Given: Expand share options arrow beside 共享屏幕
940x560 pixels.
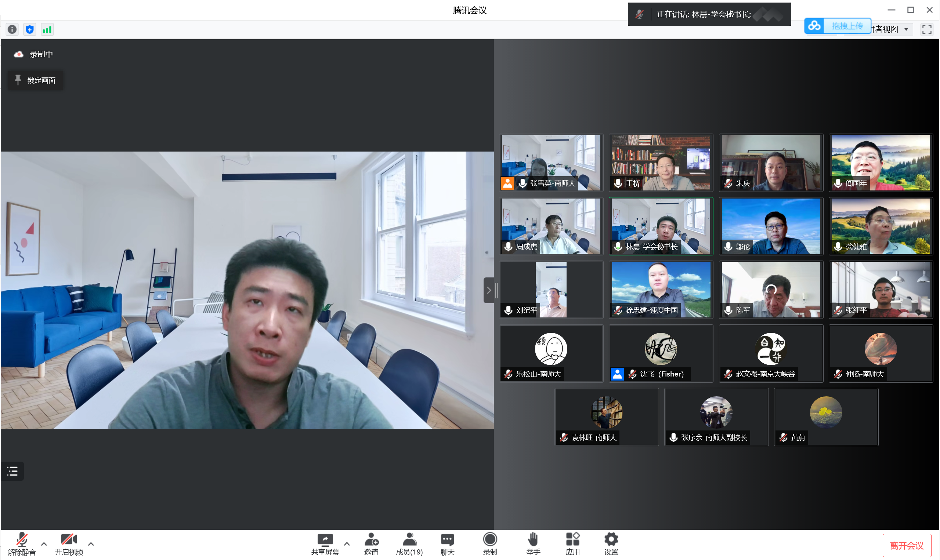Looking at the screenshot, I should (x=347, y=544).
